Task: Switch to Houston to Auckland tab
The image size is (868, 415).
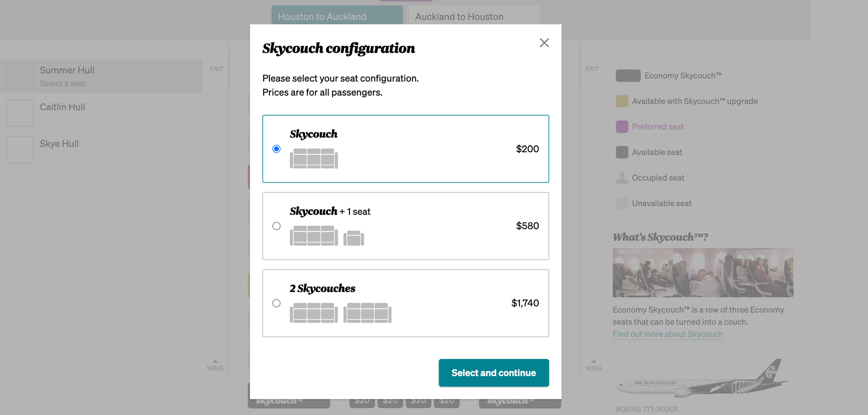Action: pyautogui.click(x=337, y=17)
